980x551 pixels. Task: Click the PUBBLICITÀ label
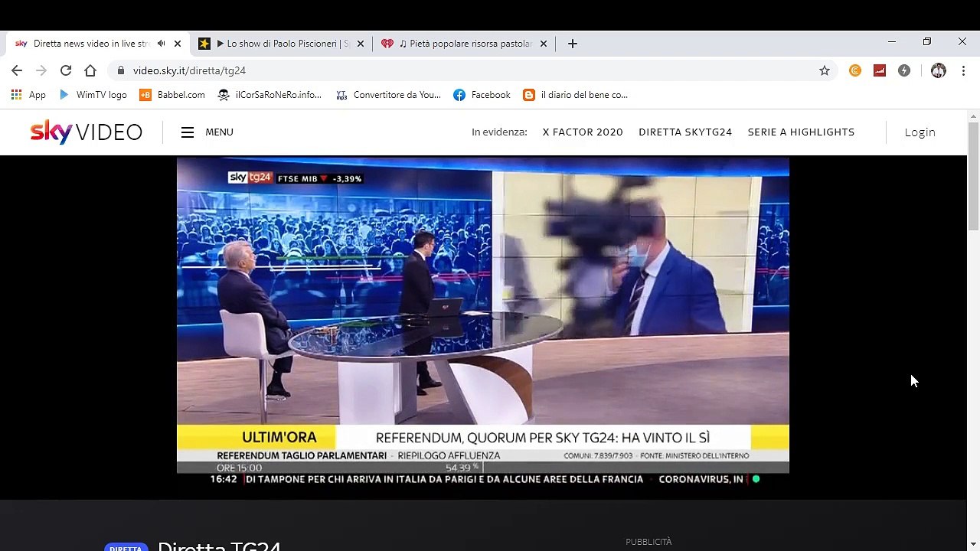pyautogui.click(x=648, y=542)
